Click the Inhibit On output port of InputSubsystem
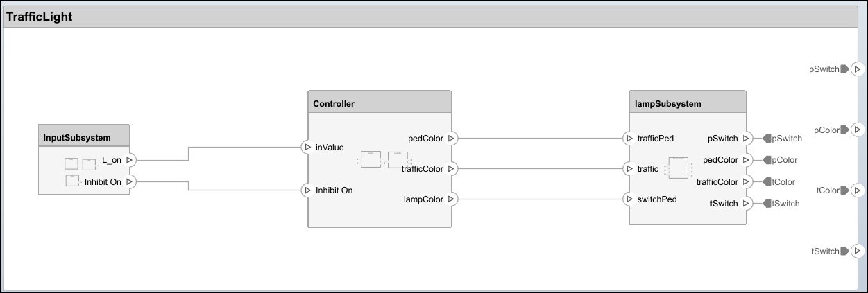Screen dimensions: 868x293 (x=130, y=182)
